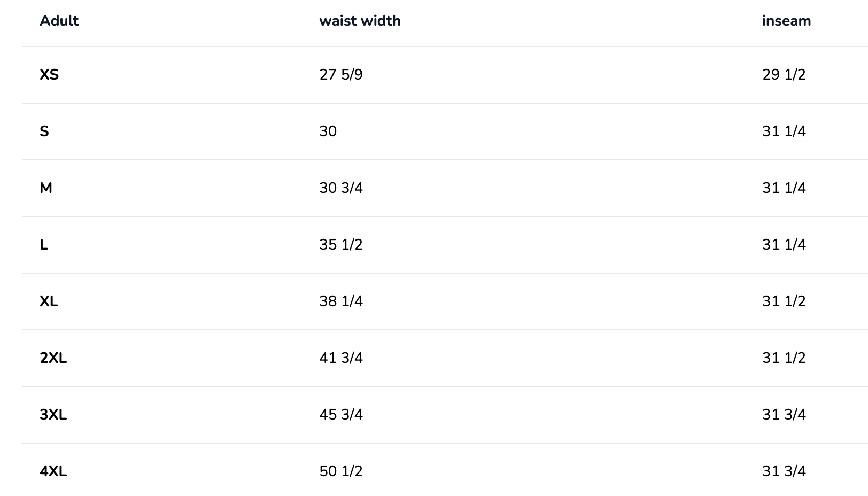Screen dimensions: 868x496
Task: Click the 30 3/4 waist width value
Action: 341,188
